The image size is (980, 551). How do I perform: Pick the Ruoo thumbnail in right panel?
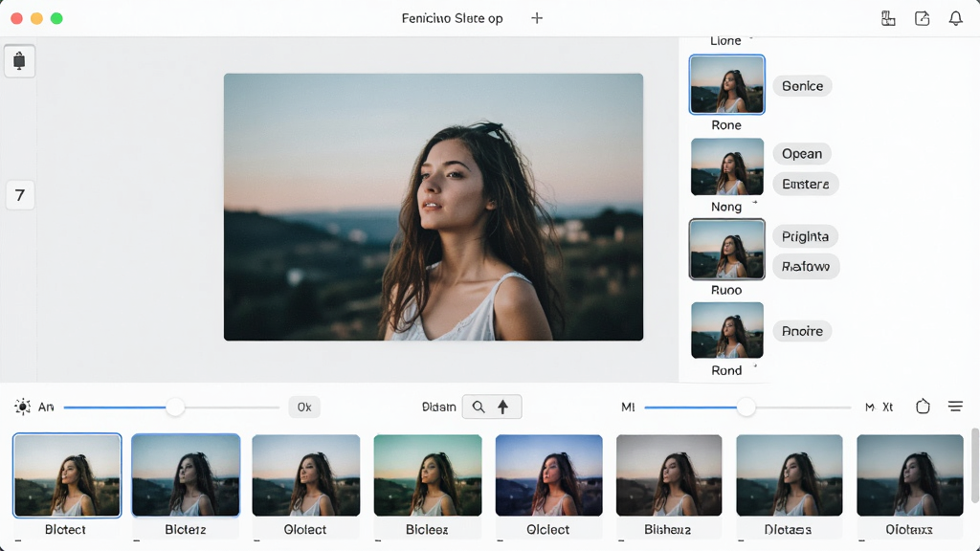[727, 250]
